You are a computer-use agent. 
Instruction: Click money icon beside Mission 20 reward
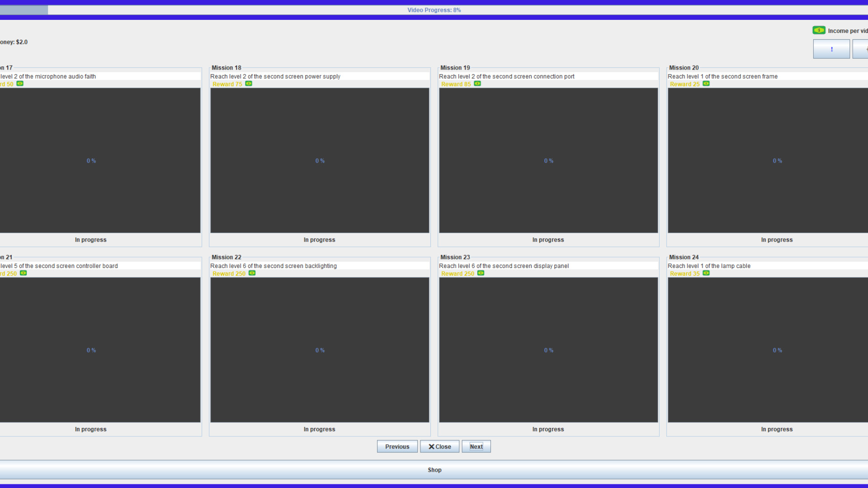tap(706, 84)
